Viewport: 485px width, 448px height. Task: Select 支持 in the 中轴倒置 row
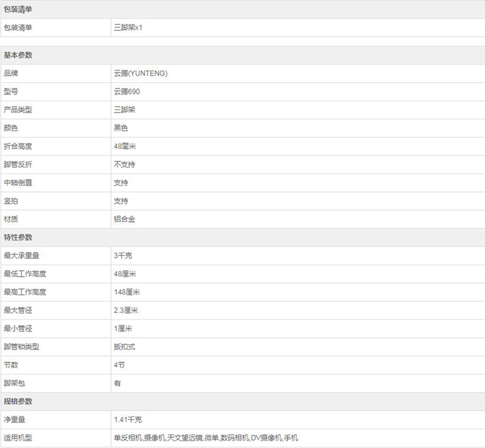point(121,183)
